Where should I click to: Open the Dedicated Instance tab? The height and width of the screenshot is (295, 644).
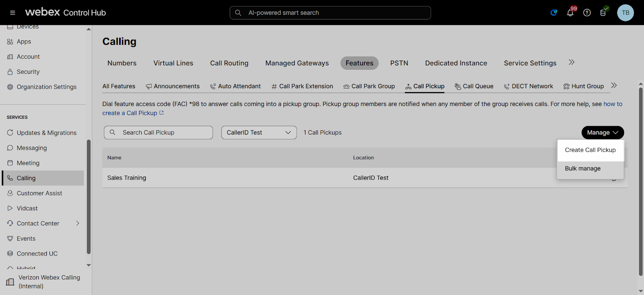click(456, 63)
